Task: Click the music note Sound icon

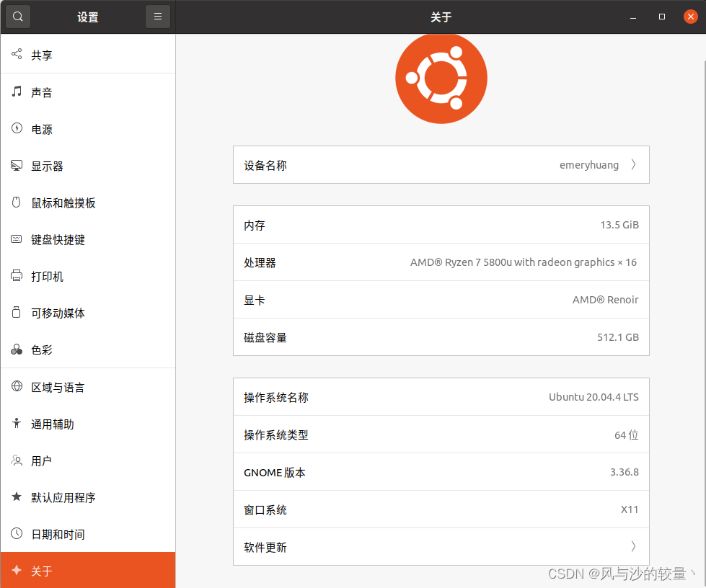Action: coord(17,92)
